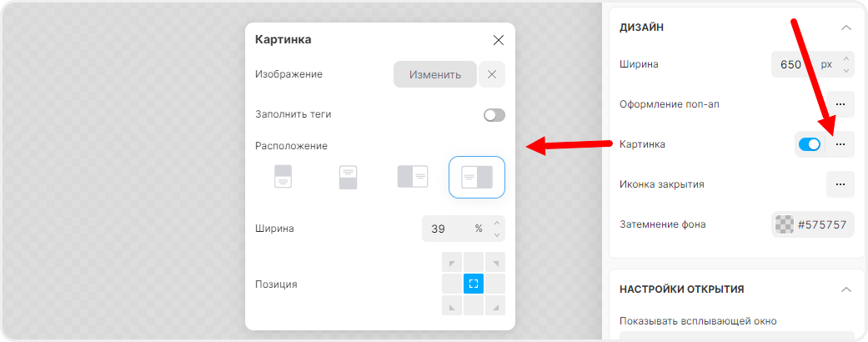Select image-on-top layout option
The width and height of the screenshot is (868, 342).
click(x=283, y=177)
